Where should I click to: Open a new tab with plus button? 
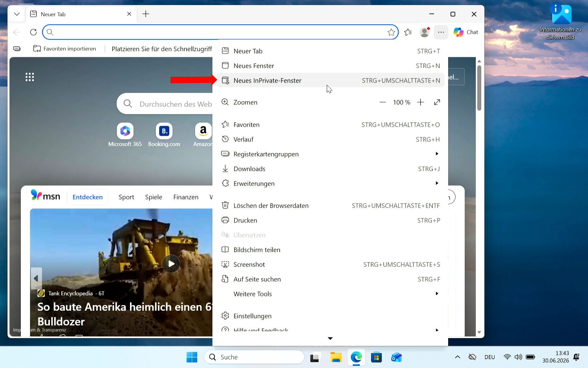point(146,14)
